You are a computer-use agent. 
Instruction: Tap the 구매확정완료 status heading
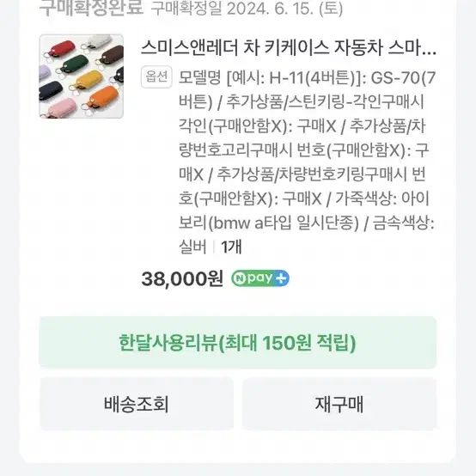pos(91,8)
